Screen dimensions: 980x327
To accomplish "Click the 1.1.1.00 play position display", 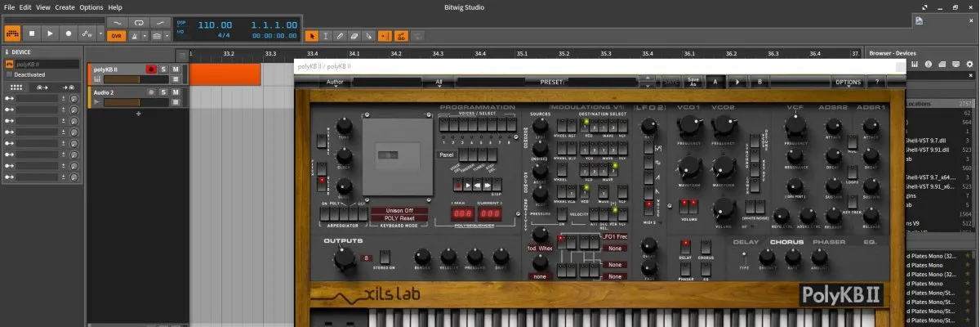I will pyautogui.click(x=274, y=25).
